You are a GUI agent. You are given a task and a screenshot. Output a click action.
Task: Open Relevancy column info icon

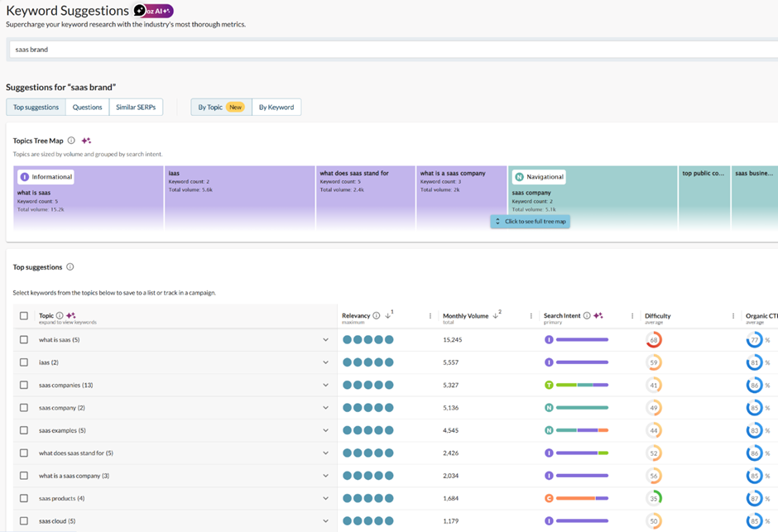(x=376, y=315)
